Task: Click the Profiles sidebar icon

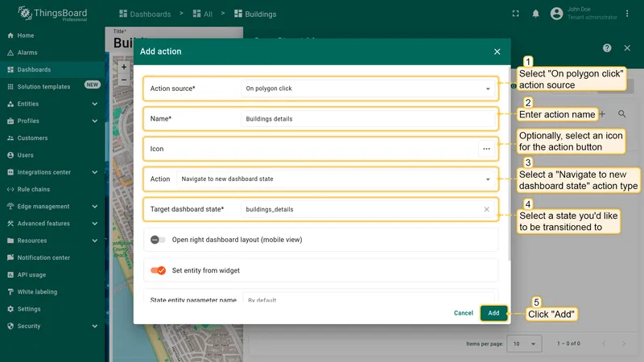Action: click(x=10, y=121)
